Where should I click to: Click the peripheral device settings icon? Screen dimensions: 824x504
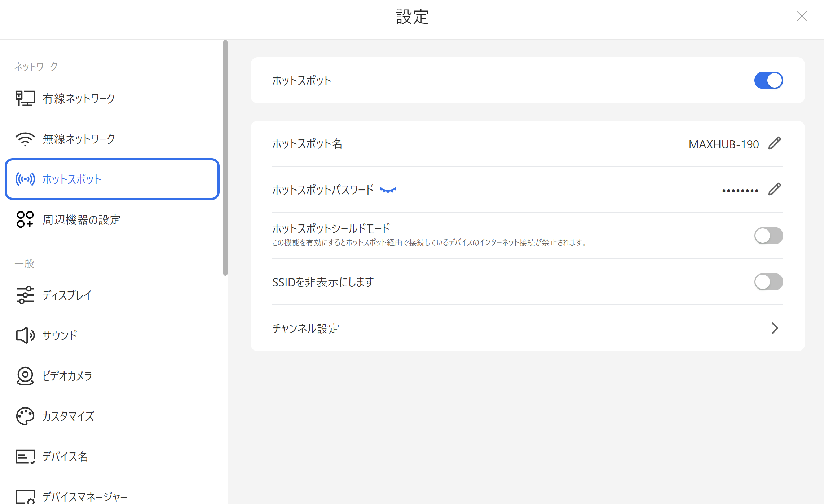coord(25,219)
